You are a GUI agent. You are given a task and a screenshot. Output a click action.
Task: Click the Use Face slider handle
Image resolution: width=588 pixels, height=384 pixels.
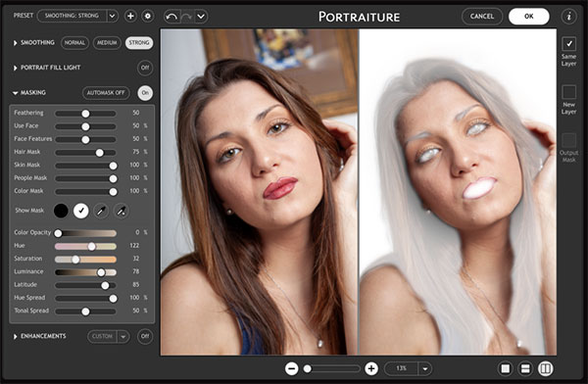pos(86,126)
